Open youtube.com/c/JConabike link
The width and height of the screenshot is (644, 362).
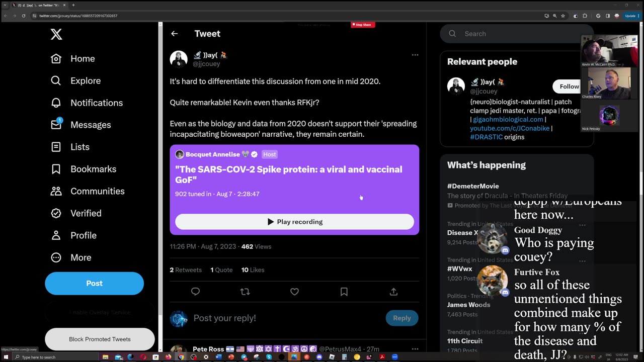pos(510,128)
